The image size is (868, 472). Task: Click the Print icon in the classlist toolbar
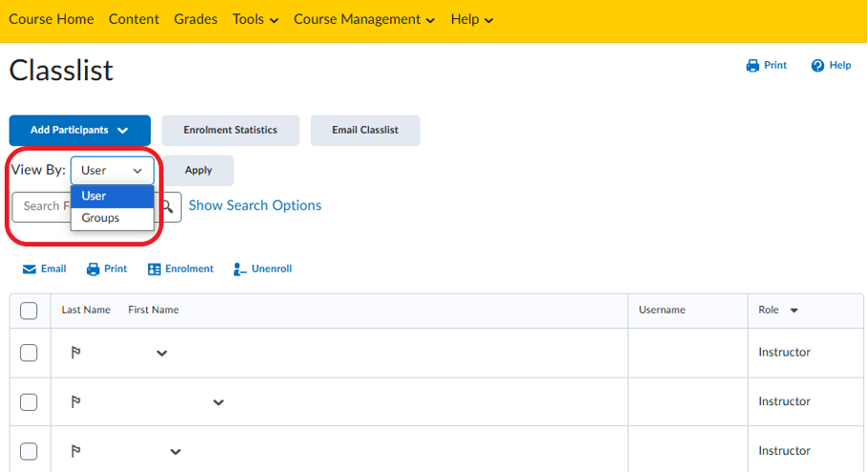click(93, 268)
